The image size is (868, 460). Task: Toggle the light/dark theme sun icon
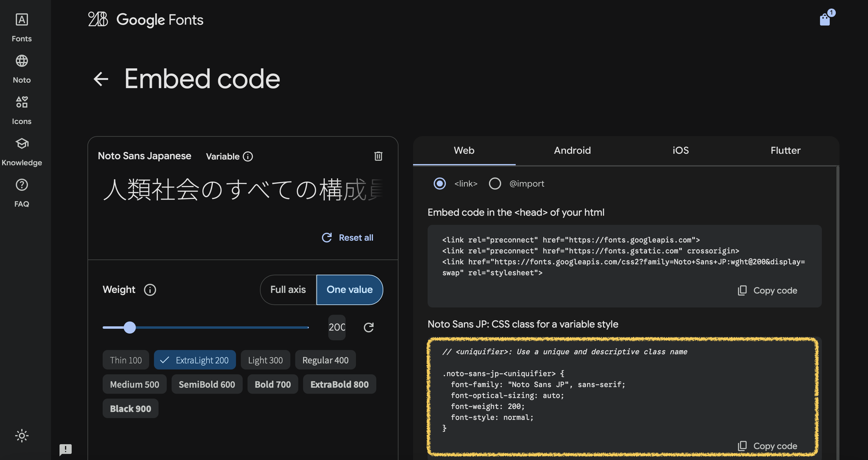pos(22,436)
